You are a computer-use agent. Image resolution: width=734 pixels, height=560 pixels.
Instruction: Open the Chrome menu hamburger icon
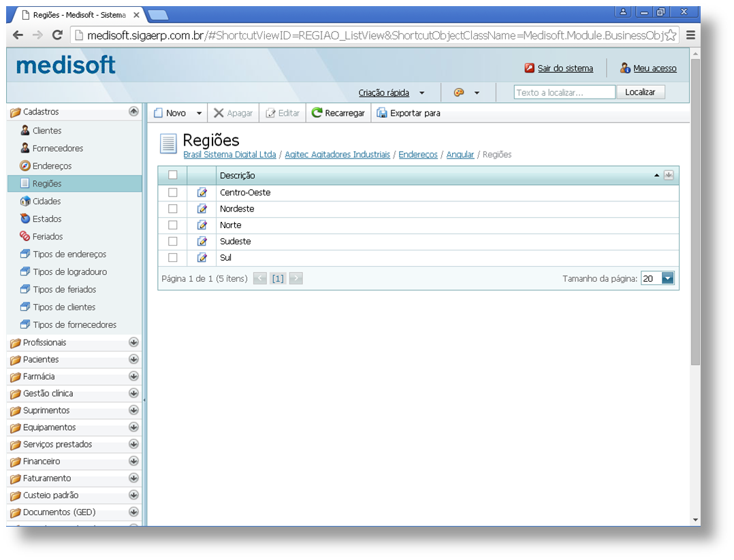690,35
